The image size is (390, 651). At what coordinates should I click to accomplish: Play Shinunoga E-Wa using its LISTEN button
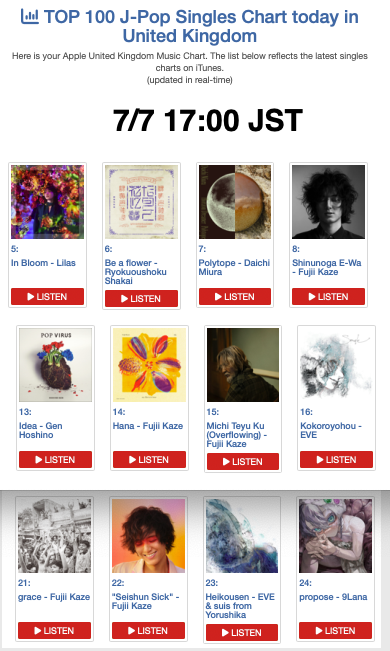[x=328, y=296]
